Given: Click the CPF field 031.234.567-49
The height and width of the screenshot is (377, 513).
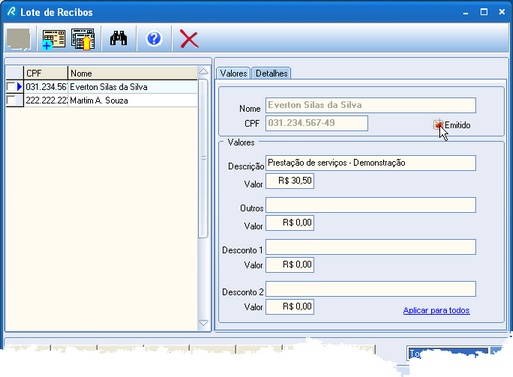Looking at the screenshot, I should click(316, 123).
